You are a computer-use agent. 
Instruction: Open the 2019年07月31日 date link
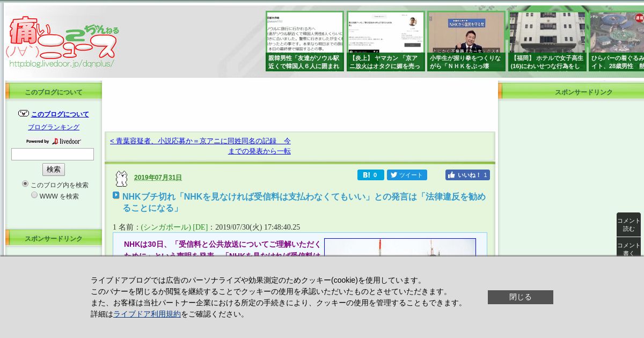(x=158, y=178)
